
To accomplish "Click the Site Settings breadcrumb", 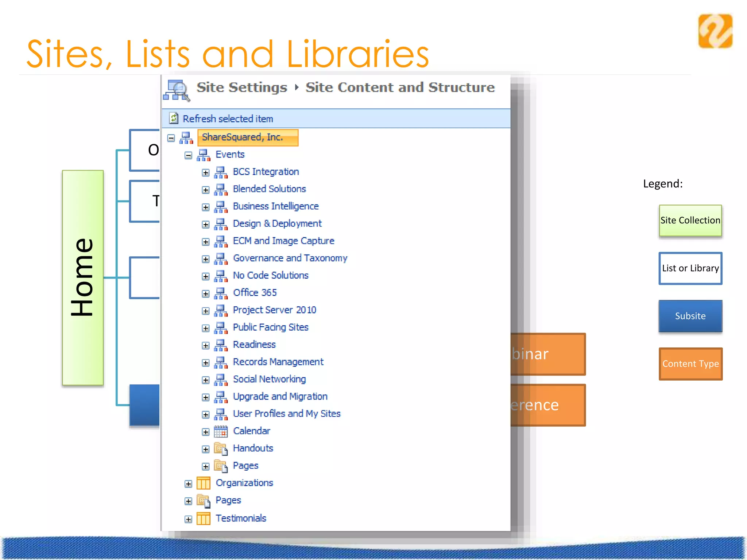I will point(242,87).
